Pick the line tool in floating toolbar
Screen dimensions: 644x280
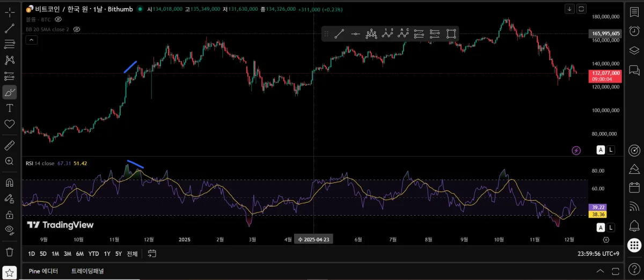pyautogui.click(x=339, y=34)
